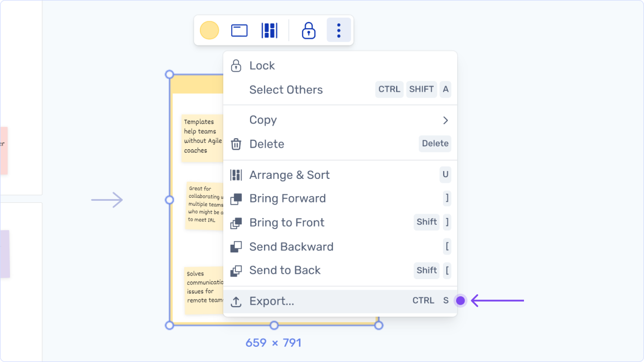The width and height of the screenshot is (644, 362).
Task: Click the Send to Back icon
Action: (236, 271)
